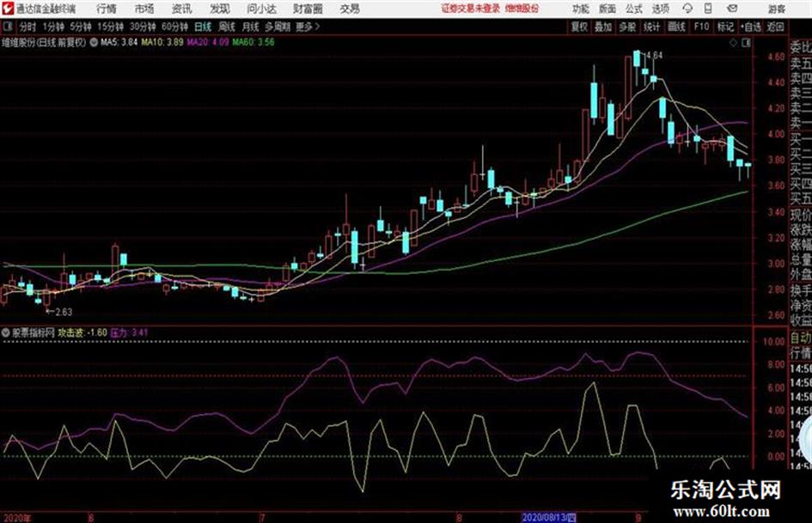Image resolution: width=812 pixels, height=523 pixels.
Task: Open the F10 company info button
Action: 701,27
